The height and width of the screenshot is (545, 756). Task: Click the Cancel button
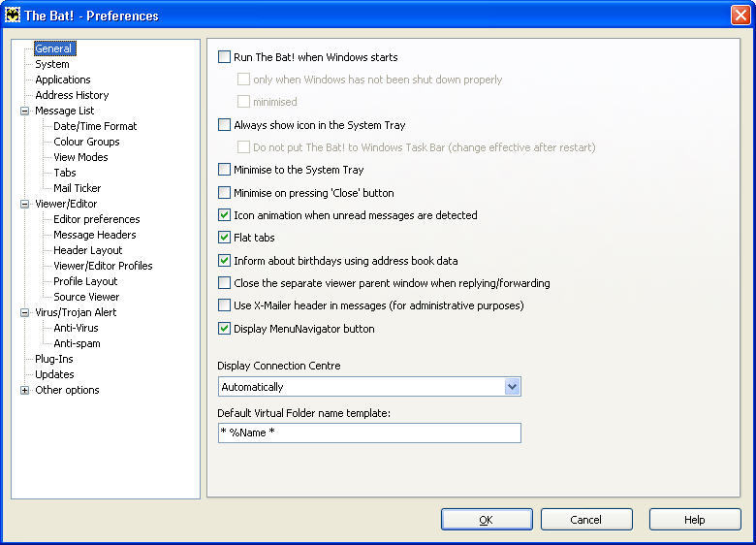pos(585,520)
